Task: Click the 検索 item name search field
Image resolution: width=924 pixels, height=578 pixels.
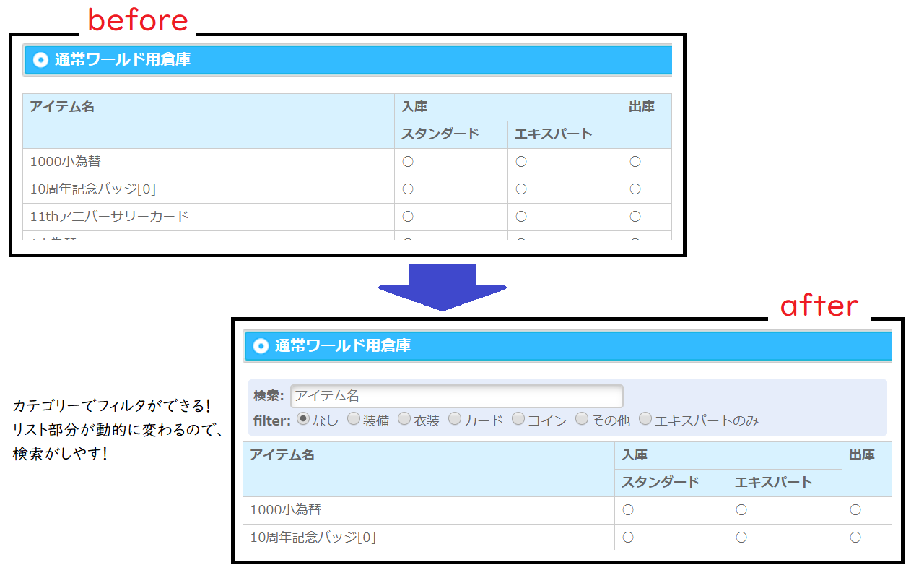Action: coord(456,396)
